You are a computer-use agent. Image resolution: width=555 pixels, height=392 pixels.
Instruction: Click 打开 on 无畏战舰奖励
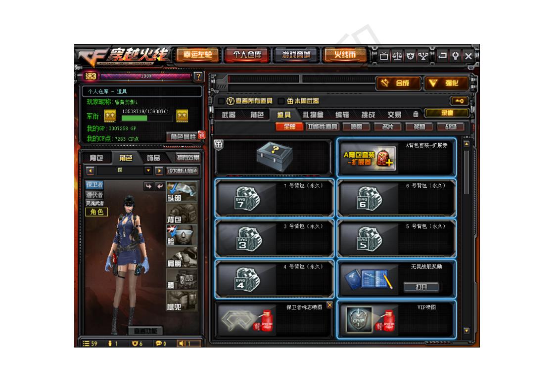point(421,287)
